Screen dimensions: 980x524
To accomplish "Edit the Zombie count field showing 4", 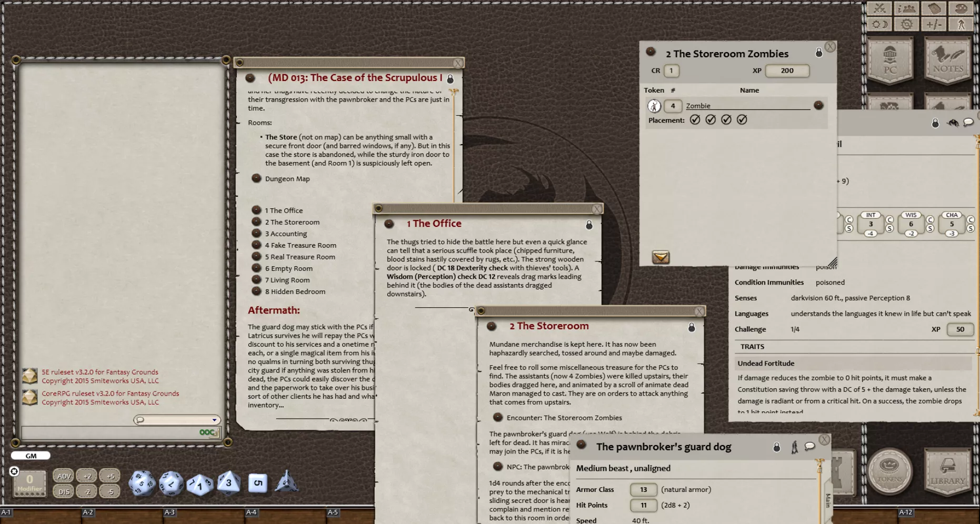I will pyautogui.click(x=673, y=106).
